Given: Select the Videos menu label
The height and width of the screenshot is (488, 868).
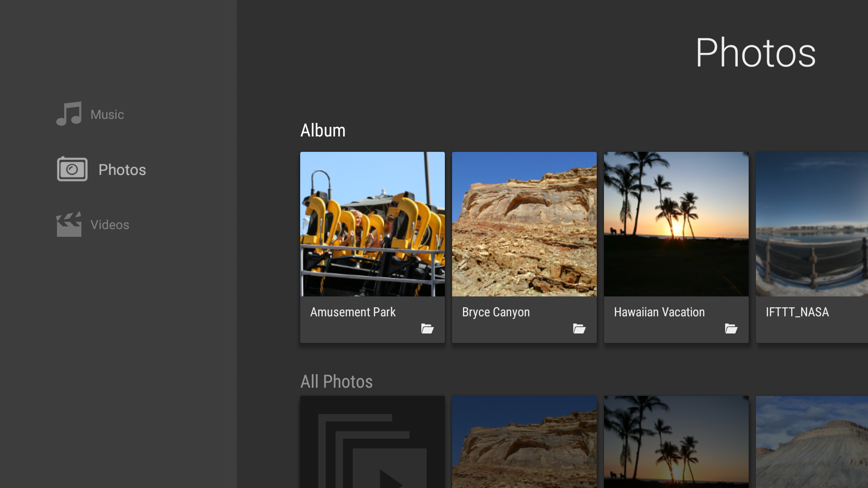Looking at the screenshot, I should click(110, 225).
